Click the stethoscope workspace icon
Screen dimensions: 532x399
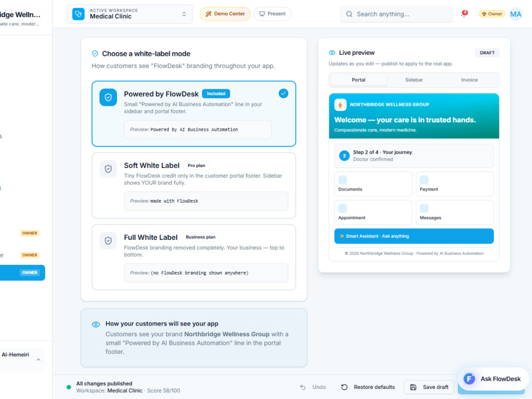coord(78,14)
